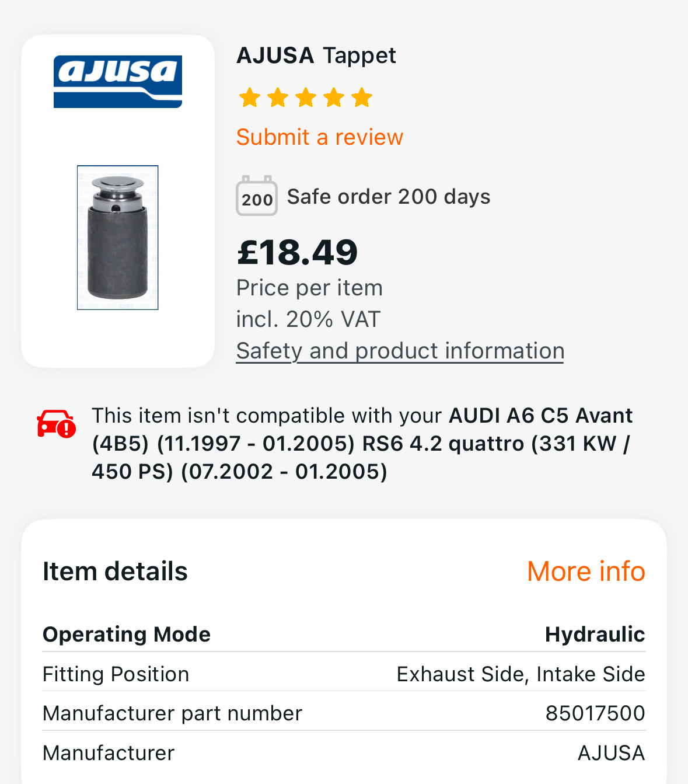This screenshot has width=688, height=784.
Task: Tap the red car incompatibility warning icon
Action: (x=56, y=423)
